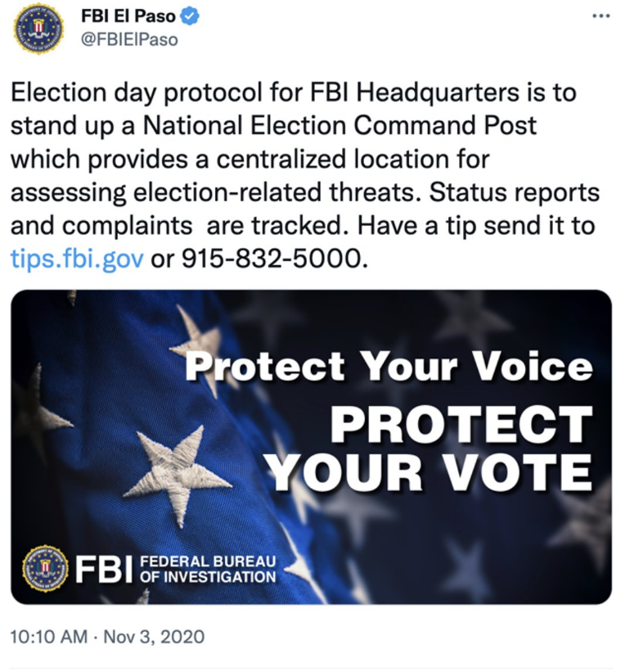Click the 'PROTECT YOUR VOTE' text in image
The width and height of the screenshot is (625, 672).
click(430, 448)
